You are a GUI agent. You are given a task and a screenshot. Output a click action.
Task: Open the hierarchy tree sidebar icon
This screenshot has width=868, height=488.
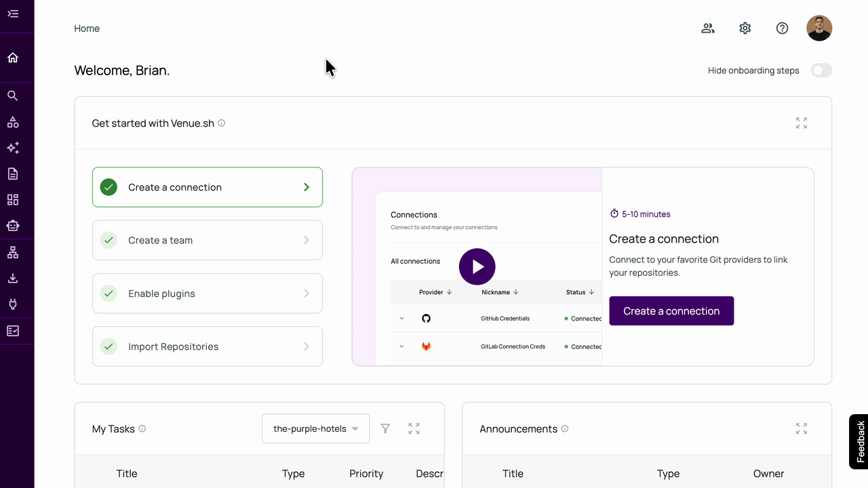(x=13, y=253)
